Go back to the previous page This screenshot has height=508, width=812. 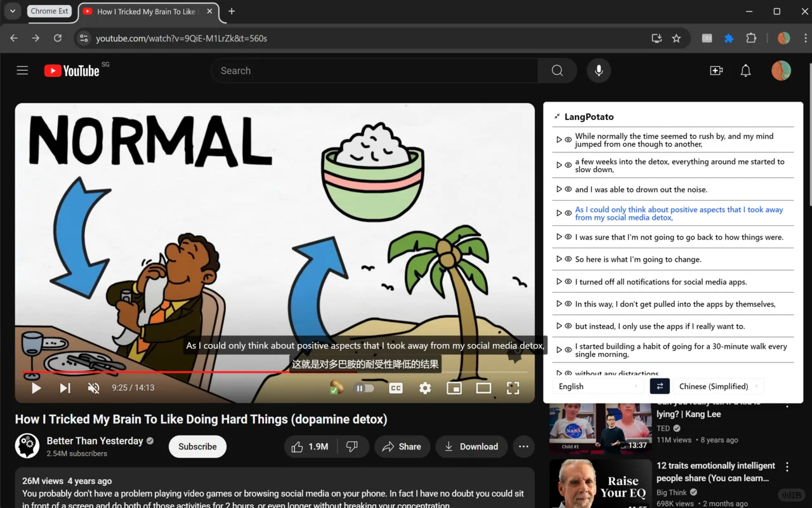[x=14, y=38]
